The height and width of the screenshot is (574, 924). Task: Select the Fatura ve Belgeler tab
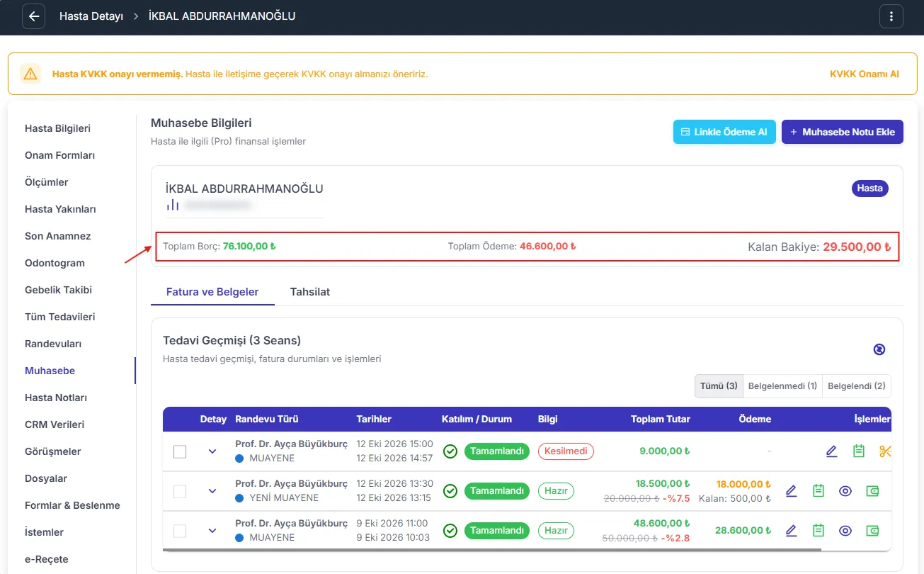[x=212, y=291]
